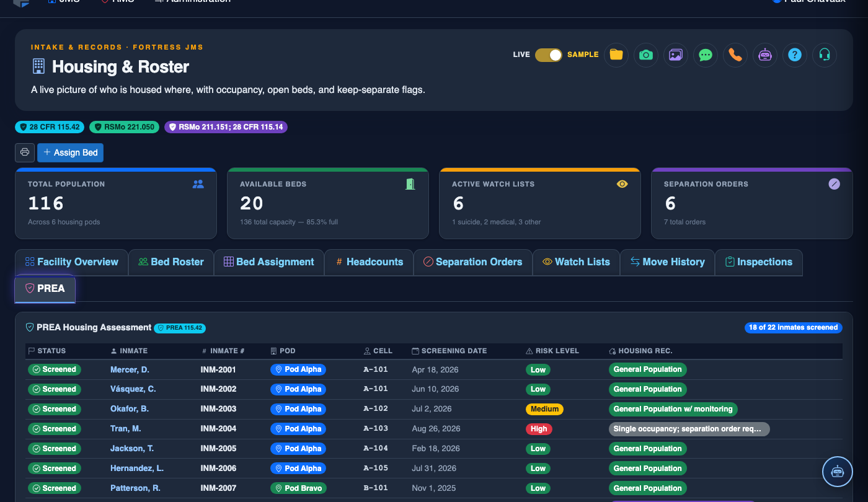The width and height of the screenshot is (868, 502).
Task: Select the PREA tab
Action: [x=45, y=289]
